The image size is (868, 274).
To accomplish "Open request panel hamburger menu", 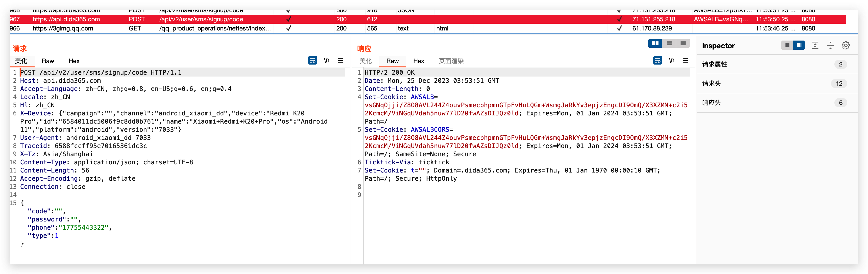I will 340,61.
